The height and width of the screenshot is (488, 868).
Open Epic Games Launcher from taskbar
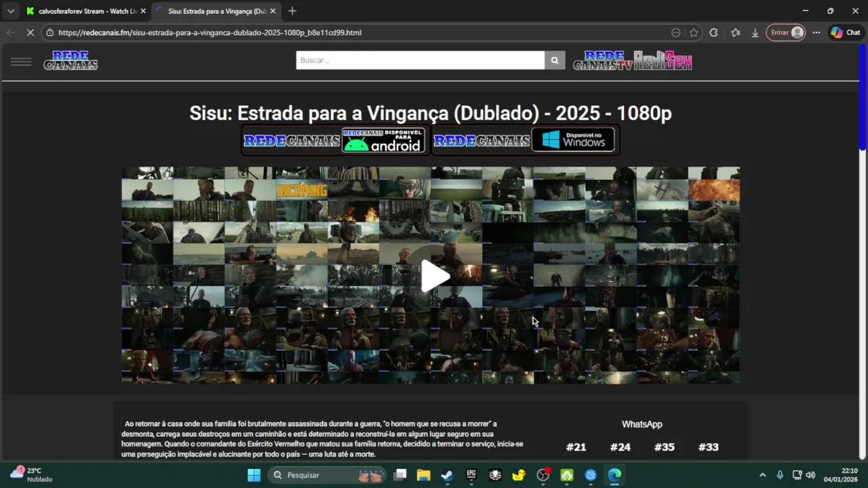click(x=471, y=475)
